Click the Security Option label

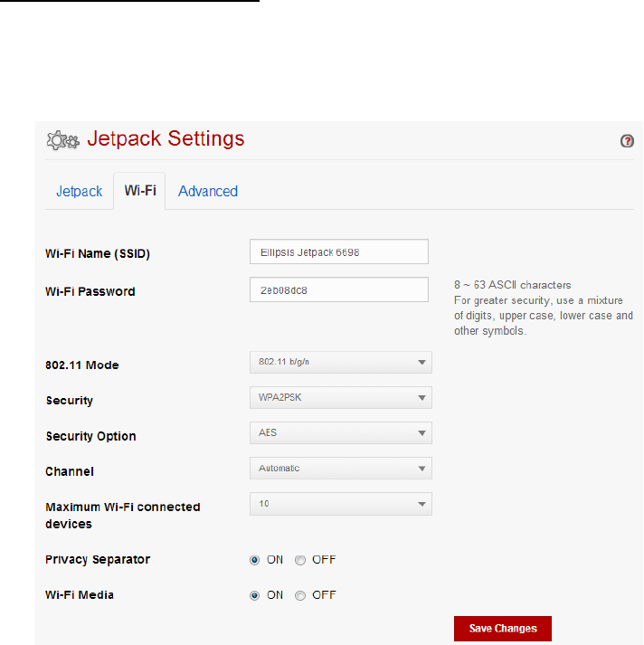pos(90,436)
